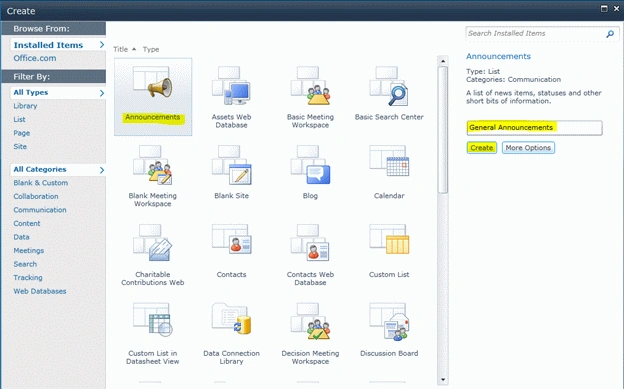
Task: Choose the Blank Site icon
Action: tap(231, 164)
